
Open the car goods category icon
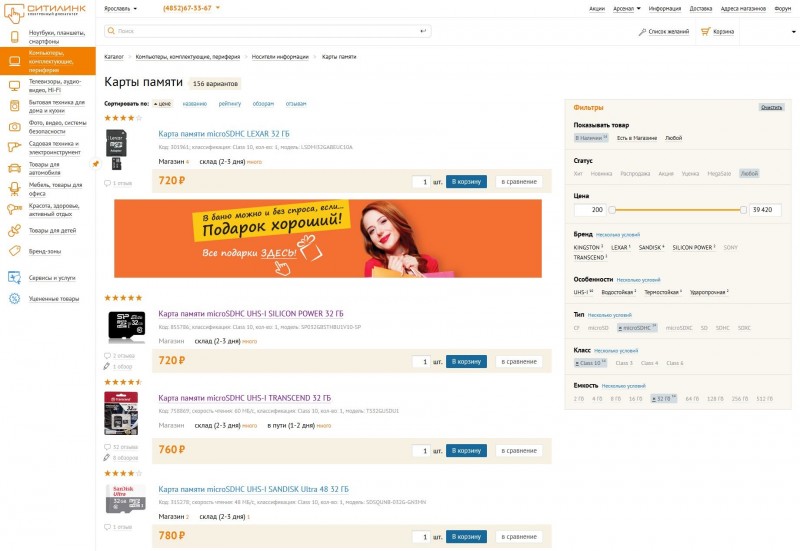point(14,168)
